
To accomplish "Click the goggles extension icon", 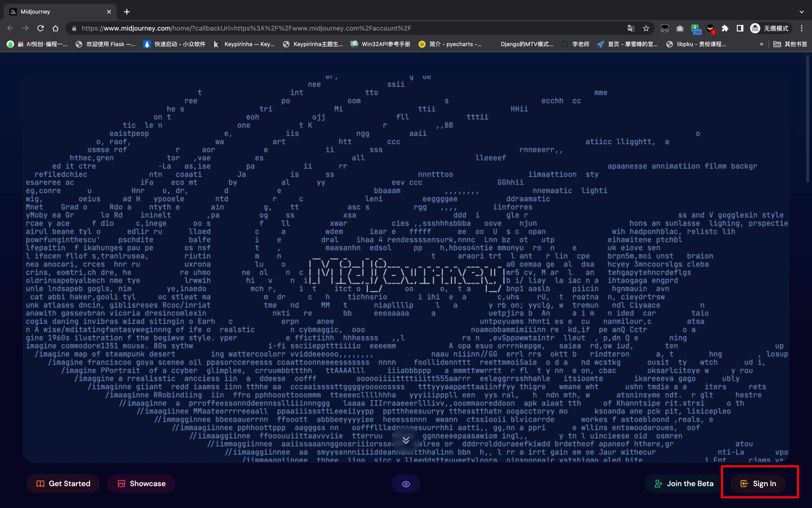I will (x=665, y=28).
